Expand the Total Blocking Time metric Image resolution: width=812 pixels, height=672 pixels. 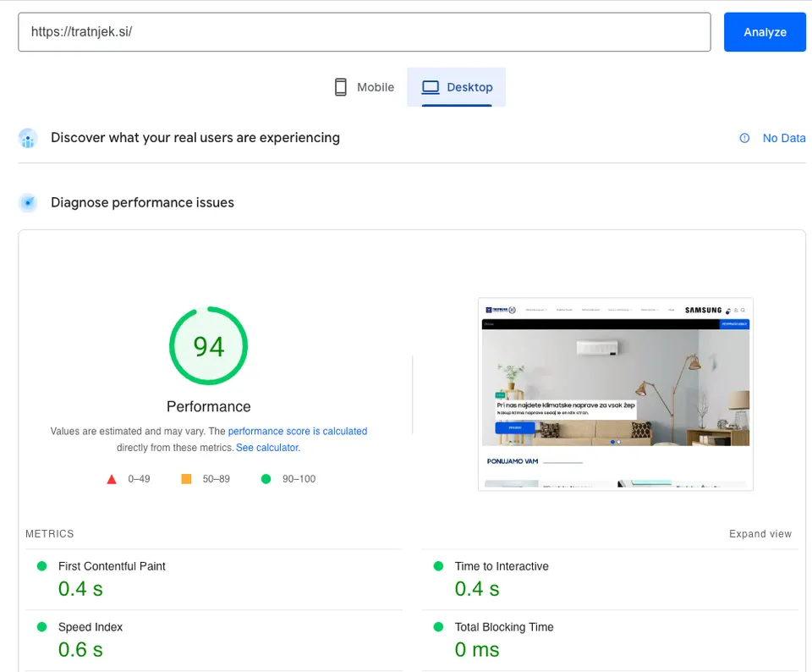pyautogui.click(x=610, y=641)
